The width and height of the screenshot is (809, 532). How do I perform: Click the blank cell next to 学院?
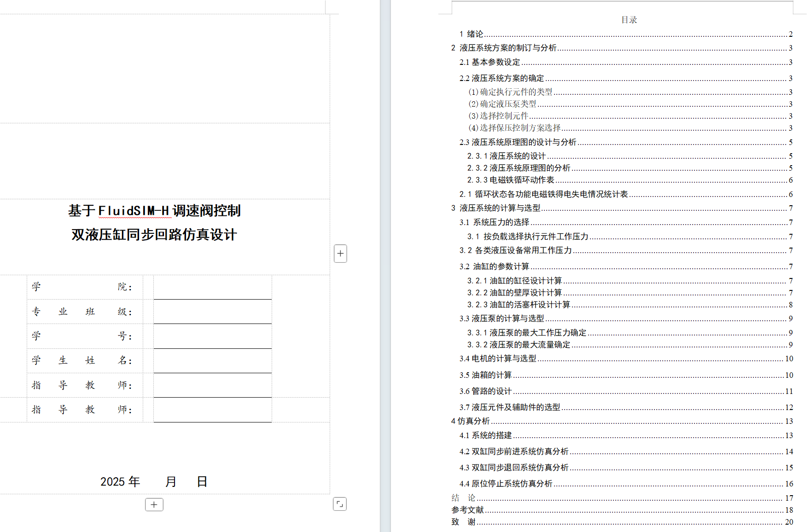(213, 287)
